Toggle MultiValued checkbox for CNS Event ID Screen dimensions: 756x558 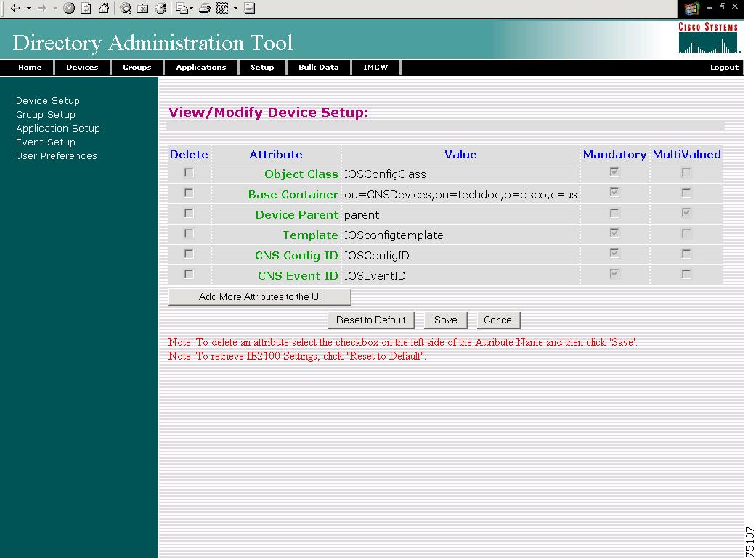pyautogui.click(x=686, y=274)
